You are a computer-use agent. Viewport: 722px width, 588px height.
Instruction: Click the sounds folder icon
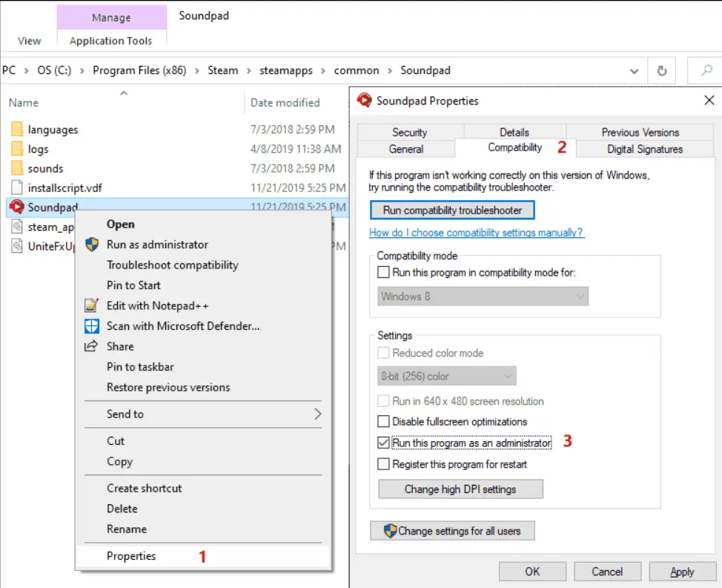click(17, 168)
